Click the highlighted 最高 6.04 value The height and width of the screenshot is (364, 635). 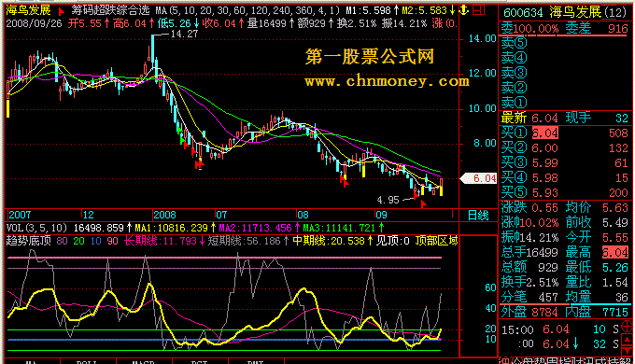coord(615,252)
